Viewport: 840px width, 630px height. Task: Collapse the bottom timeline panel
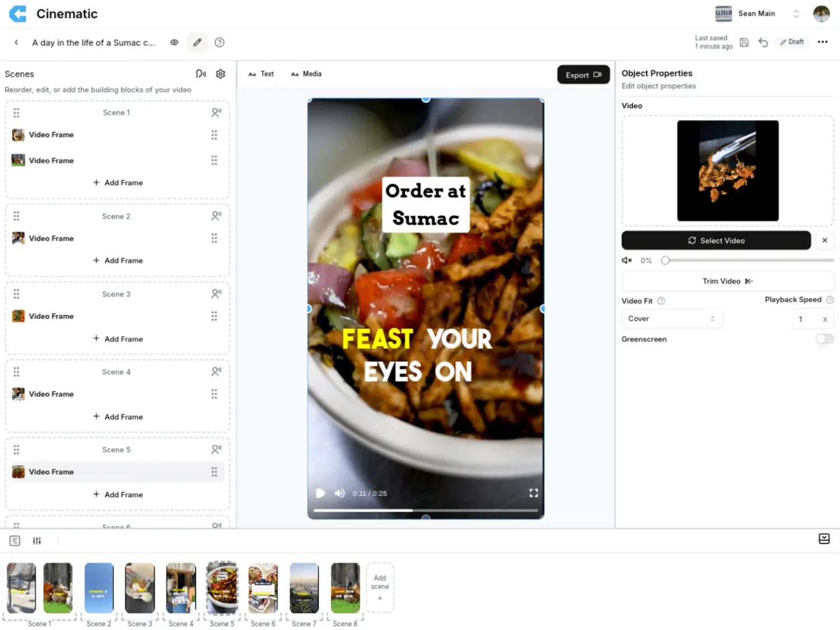(824, 539)
